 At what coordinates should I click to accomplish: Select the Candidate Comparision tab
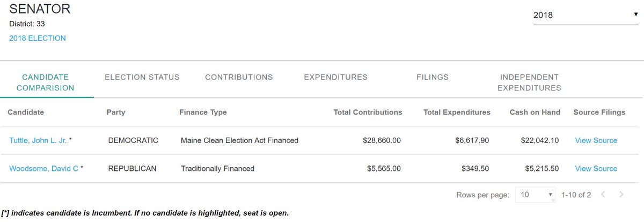46,82
